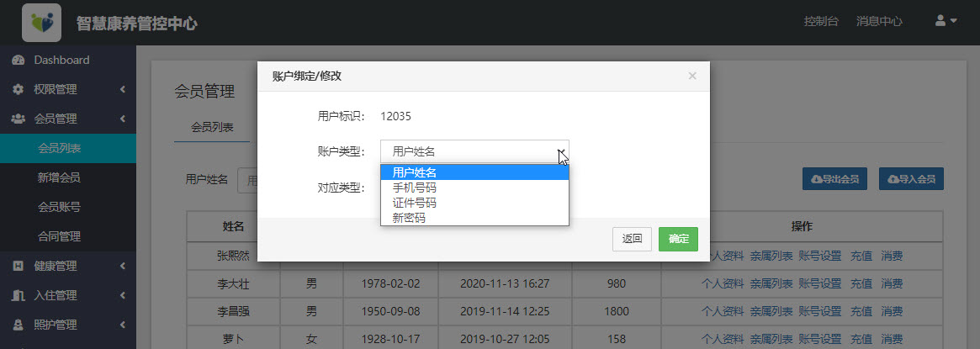Close the 账户绑定/修改 dialog
Screen dimensions: 980x349
coord(691,76)
